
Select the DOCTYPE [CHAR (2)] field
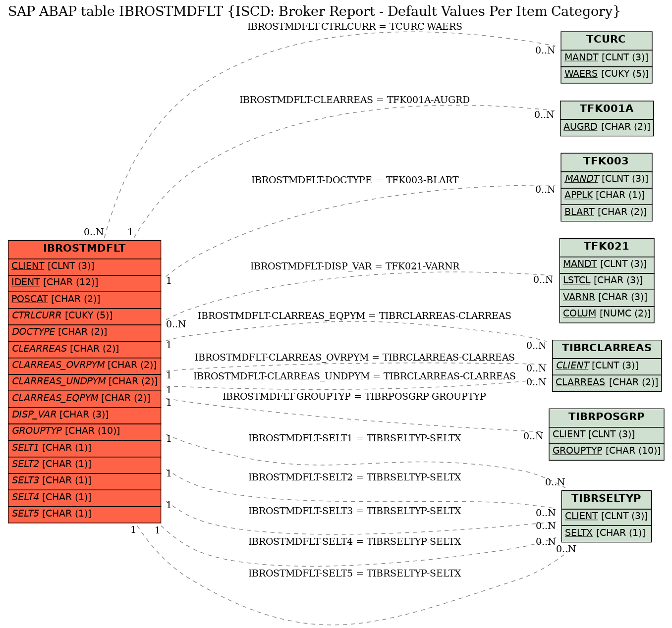click(85, 332)
